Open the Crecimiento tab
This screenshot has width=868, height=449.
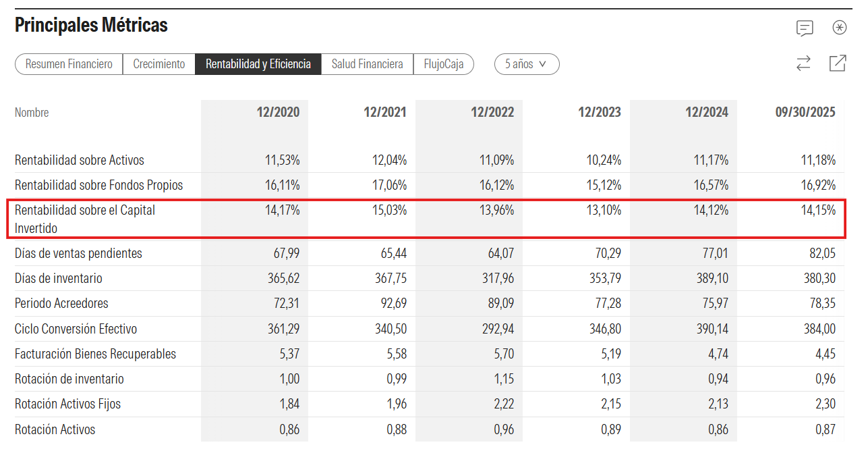158,64
